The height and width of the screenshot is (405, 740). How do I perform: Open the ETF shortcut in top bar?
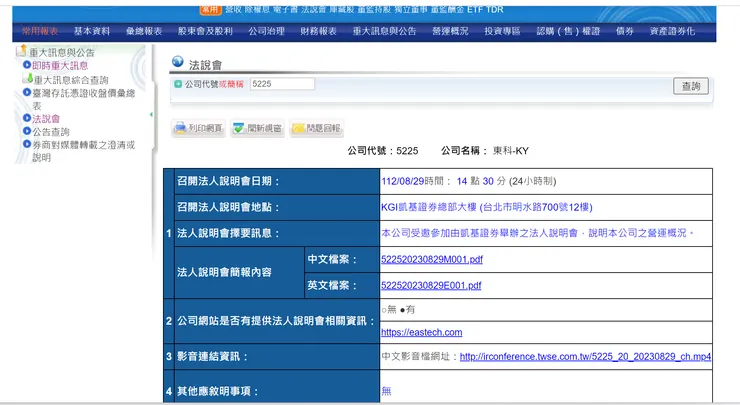pos(476,9)
